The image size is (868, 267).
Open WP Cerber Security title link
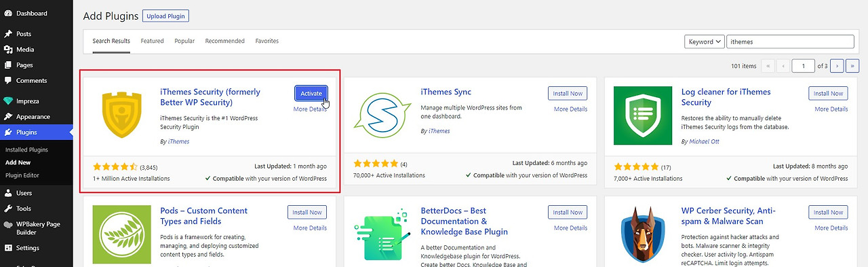point(728,216)
